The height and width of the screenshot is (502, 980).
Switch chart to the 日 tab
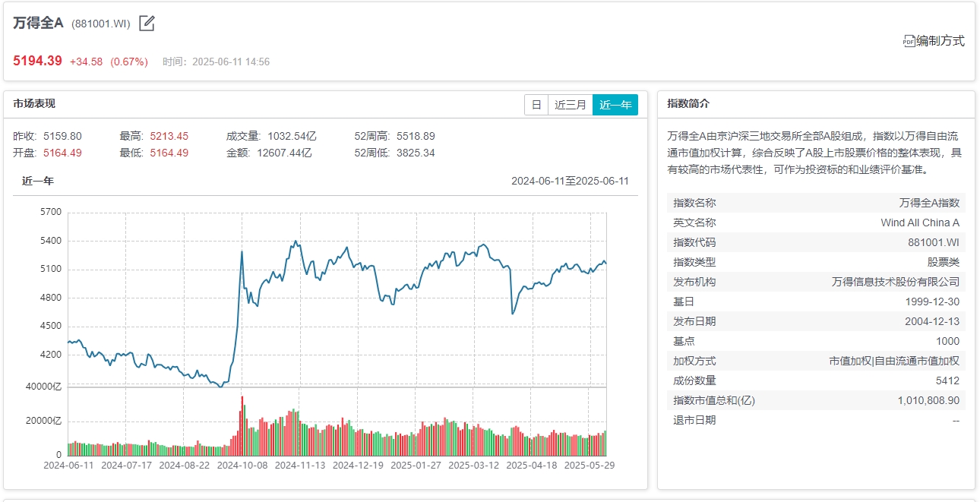(x=536, y=105)
